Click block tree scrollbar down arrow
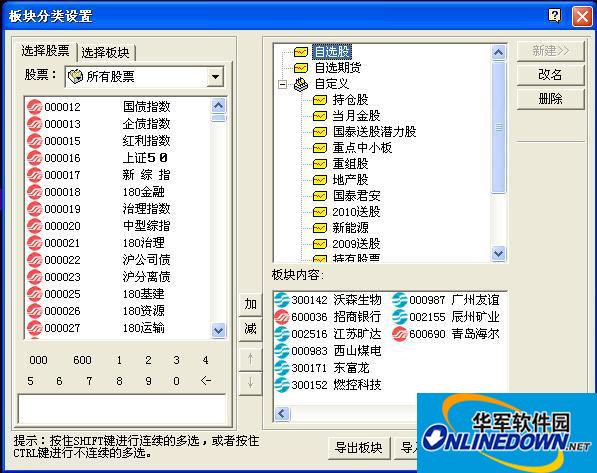 click(x=498, y=253)
